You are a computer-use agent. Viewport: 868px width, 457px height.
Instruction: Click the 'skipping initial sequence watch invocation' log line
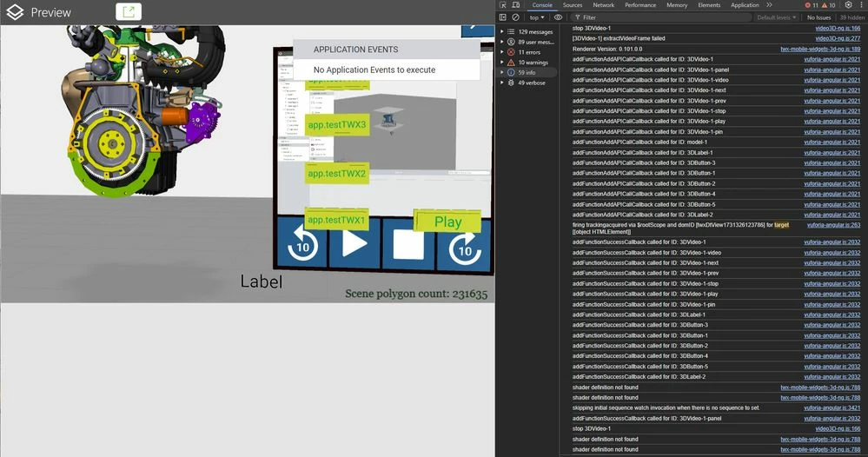[x=666, y=407]
